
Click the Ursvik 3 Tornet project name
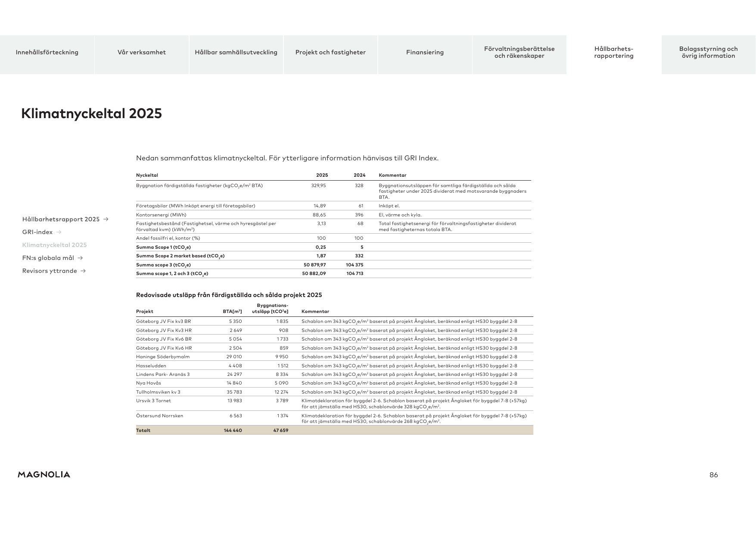pyautogui.click(x=153, y=400)
